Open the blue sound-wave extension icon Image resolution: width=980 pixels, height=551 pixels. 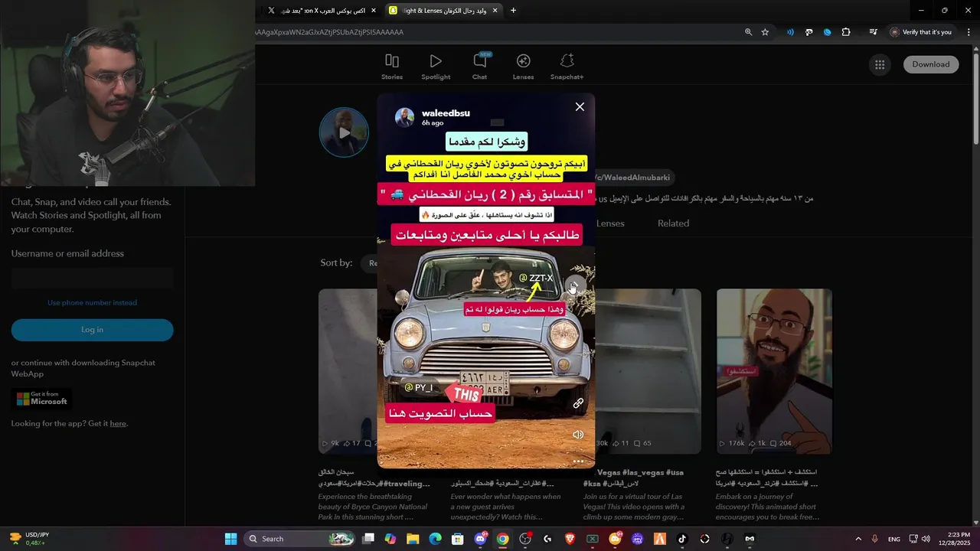[791, 32]
